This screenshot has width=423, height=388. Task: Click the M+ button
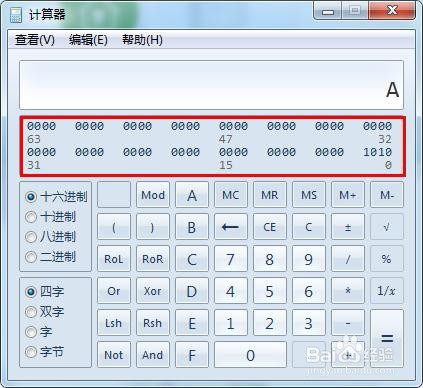(x=348, y=195)
